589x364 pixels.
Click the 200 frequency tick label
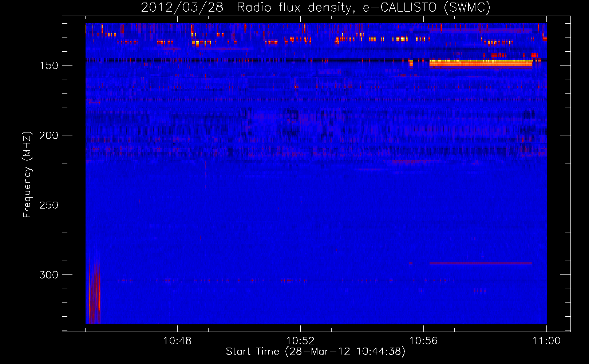tap(49, 135)
